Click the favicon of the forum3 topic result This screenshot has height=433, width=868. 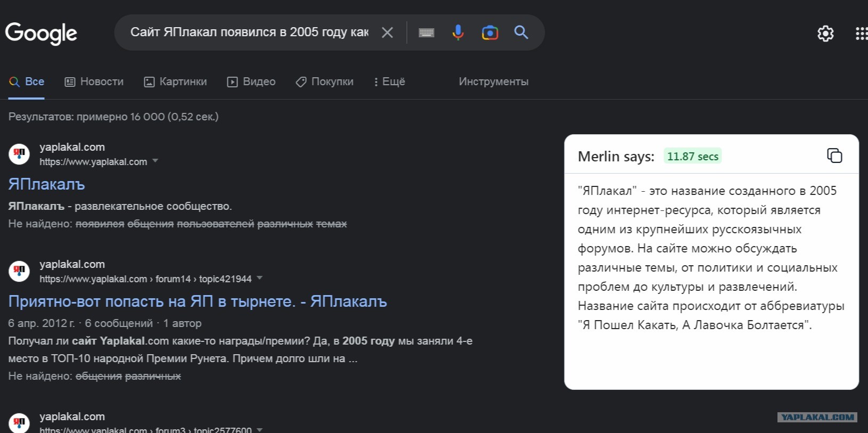click(x=19, y=423)
